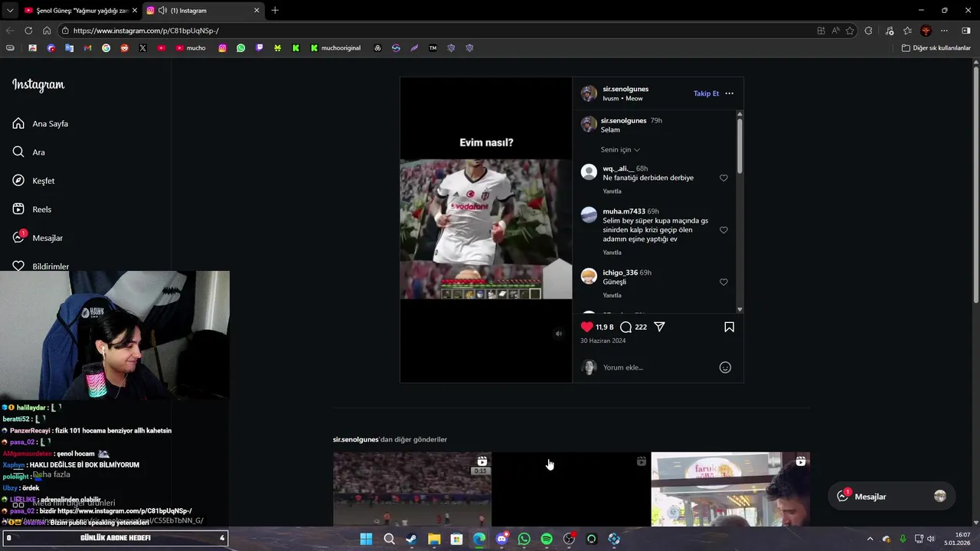Expand the 'Senin için' comment sort dropdown
980x551 pixels.
[620, 150]
